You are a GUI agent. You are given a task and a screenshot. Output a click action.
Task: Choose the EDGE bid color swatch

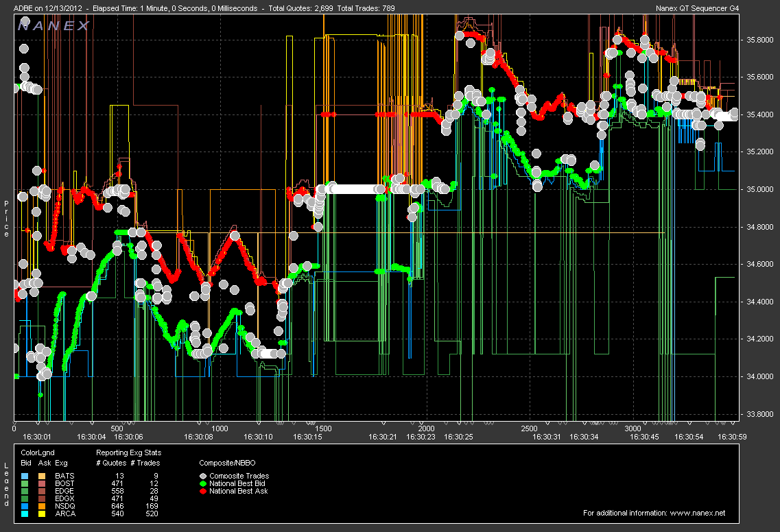tap(25, 492)
